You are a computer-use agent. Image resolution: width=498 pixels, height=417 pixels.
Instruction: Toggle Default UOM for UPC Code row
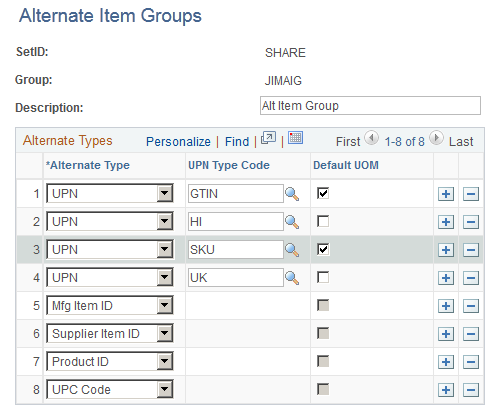tap(323, 389)
